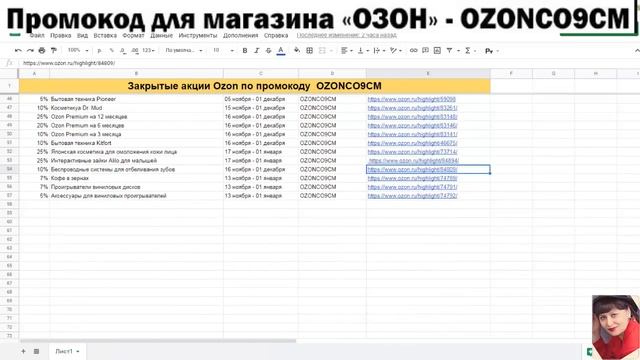The image size is (640, 360).
Task: Insert a comment
Action: click(425, 51)
